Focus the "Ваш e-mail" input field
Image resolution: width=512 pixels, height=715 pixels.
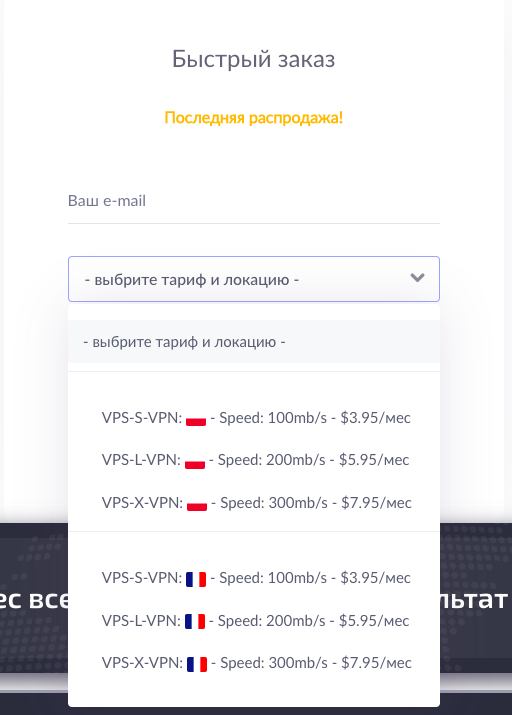pyautogui.click(x=254, y=201)
